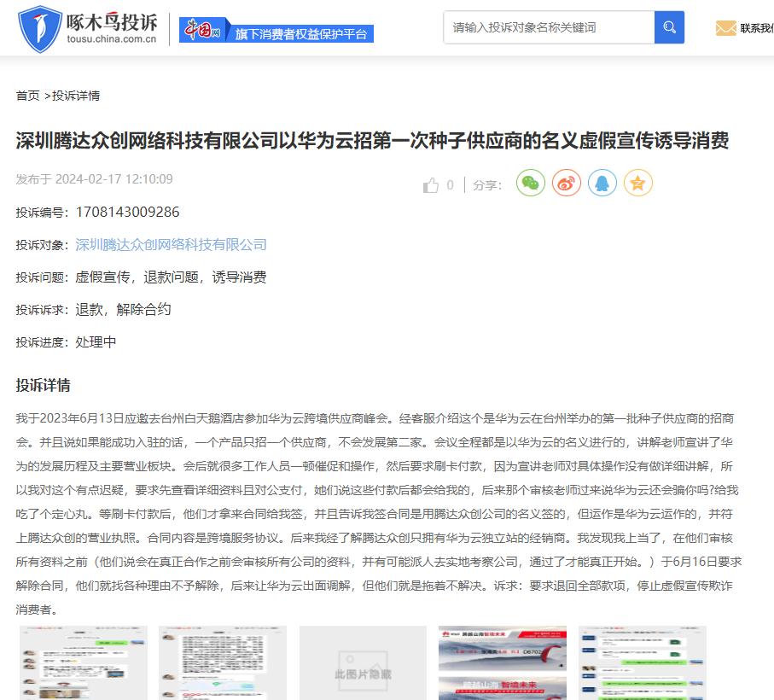Share to Qzone star icon
774x700 pixels.
(x=637, y=183)
